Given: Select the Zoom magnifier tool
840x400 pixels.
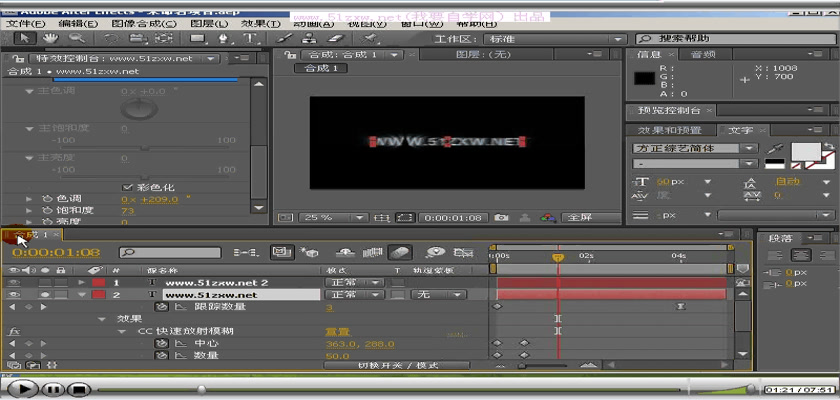Looking at the screenshot, I should tap(77, 39).
